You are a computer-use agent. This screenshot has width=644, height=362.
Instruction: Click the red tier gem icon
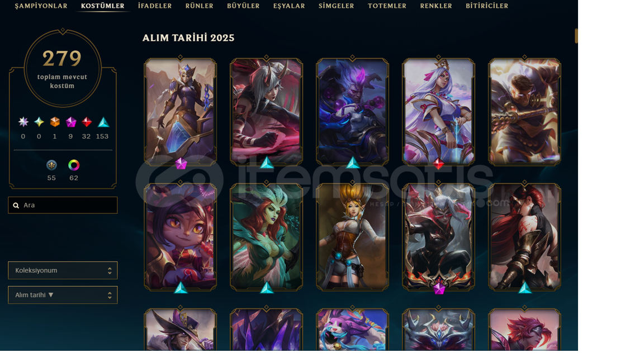[x=87, y=122]
